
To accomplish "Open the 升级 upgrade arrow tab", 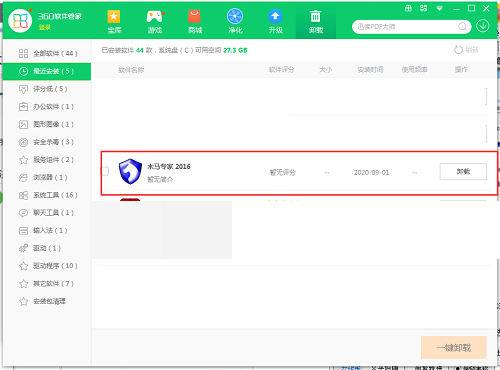I will pos(276,21).
